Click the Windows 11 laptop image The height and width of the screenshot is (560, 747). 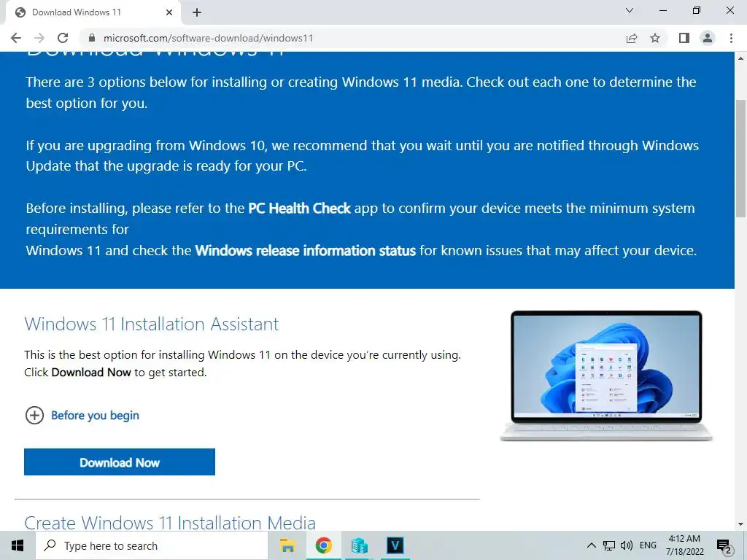pyautogui.click(x=606, y=376)
